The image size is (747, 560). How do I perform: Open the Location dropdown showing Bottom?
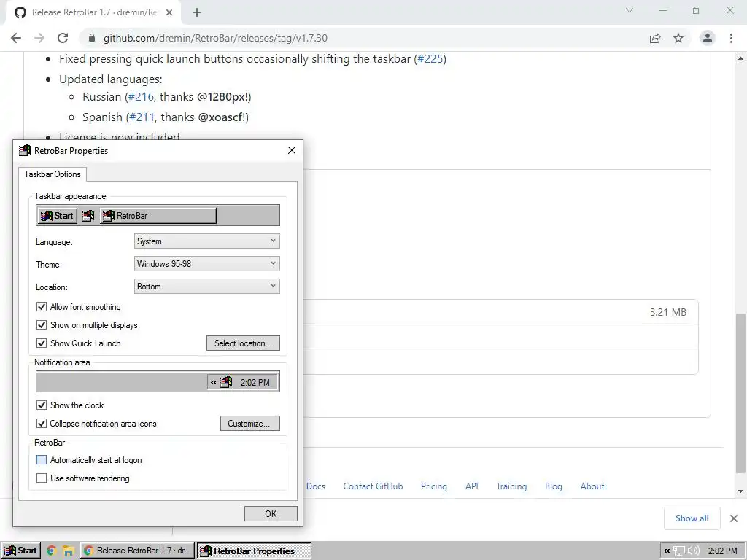point(206,286)
